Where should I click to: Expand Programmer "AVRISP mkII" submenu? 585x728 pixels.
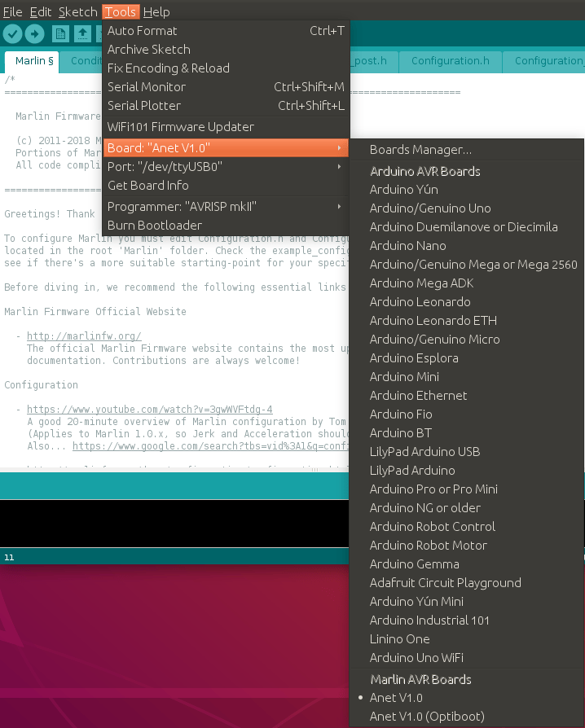tap(226, 207)
